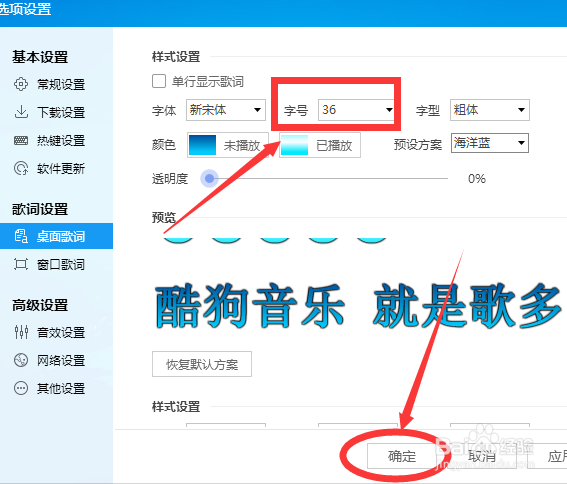Open 网络设置 page
The width and height of the screenshot is (567, 484).
pyautogui.click(x=61, y=360)
